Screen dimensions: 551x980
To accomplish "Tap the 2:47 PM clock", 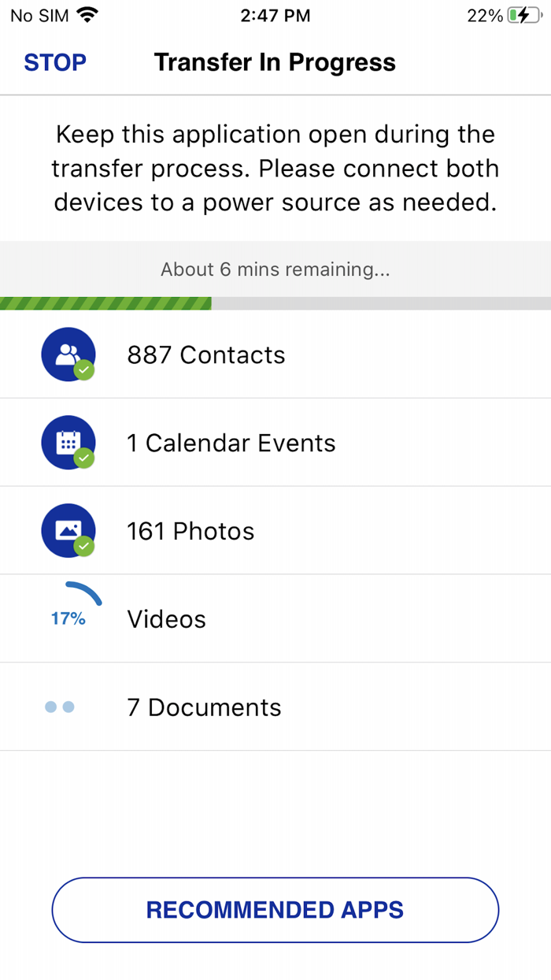I will 275,16.
